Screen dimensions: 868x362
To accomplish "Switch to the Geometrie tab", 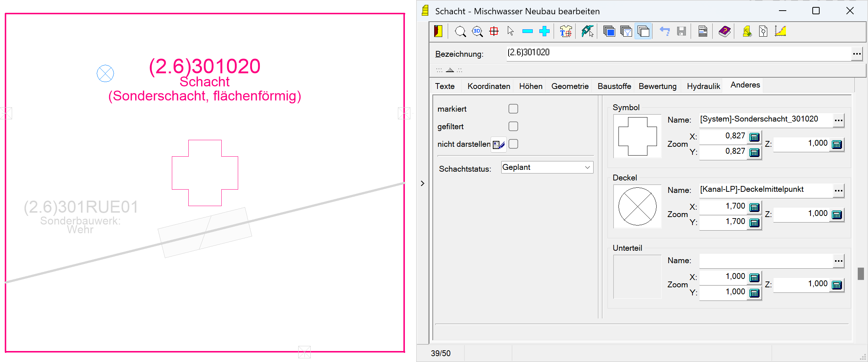I will (x=570, y=86).
